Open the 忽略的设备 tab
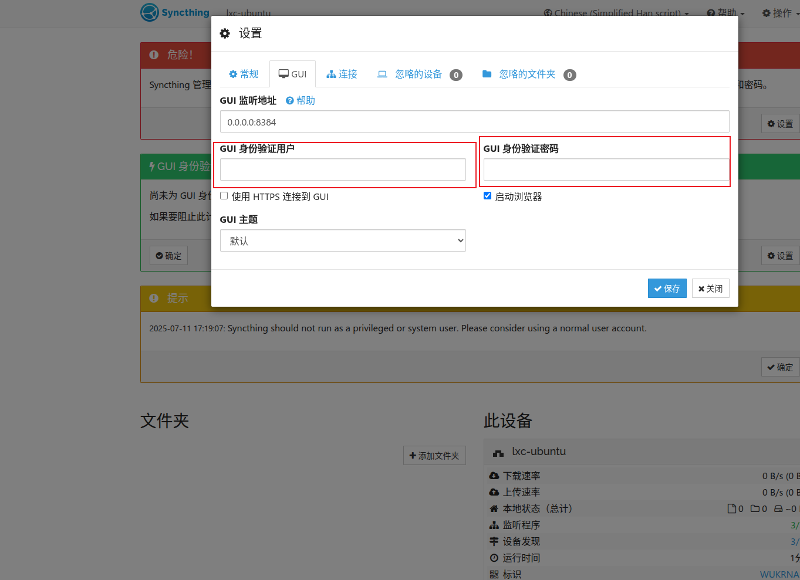800x580 pixels. [x=415, y=73]
